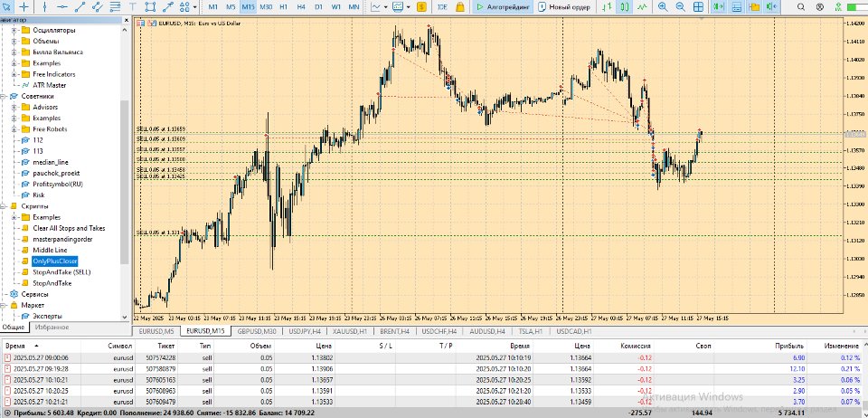868x418 pixels.
Task: Select the equidistant channel tool
Action: (x=98, y=6)
